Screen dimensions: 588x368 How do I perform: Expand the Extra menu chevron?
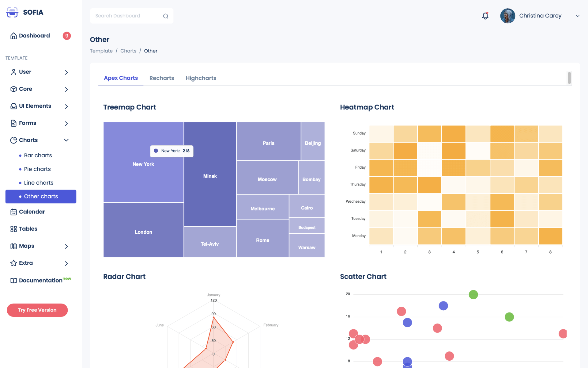tap(66, 263)
